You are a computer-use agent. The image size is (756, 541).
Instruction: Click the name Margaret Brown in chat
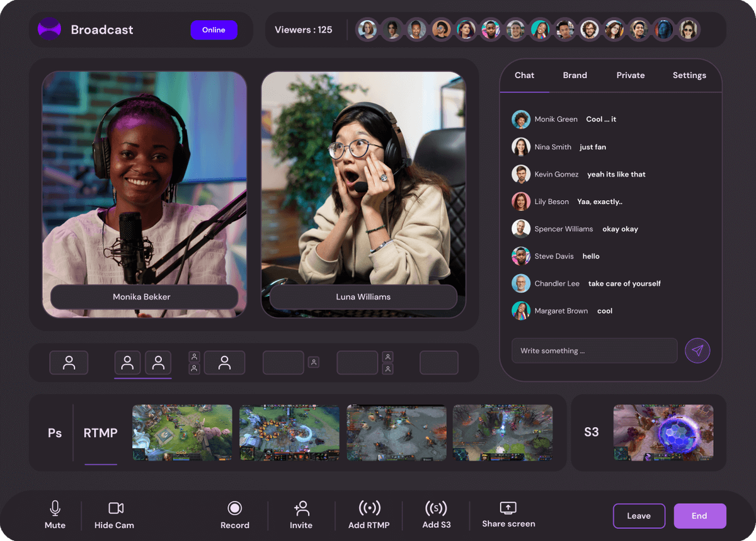[x=561, y=311]
